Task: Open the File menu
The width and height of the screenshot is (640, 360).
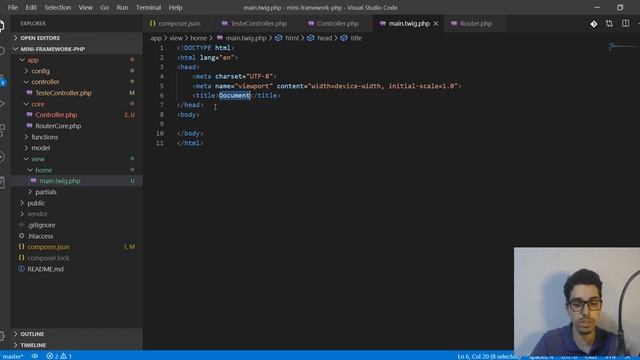Action: pos(13,7)
